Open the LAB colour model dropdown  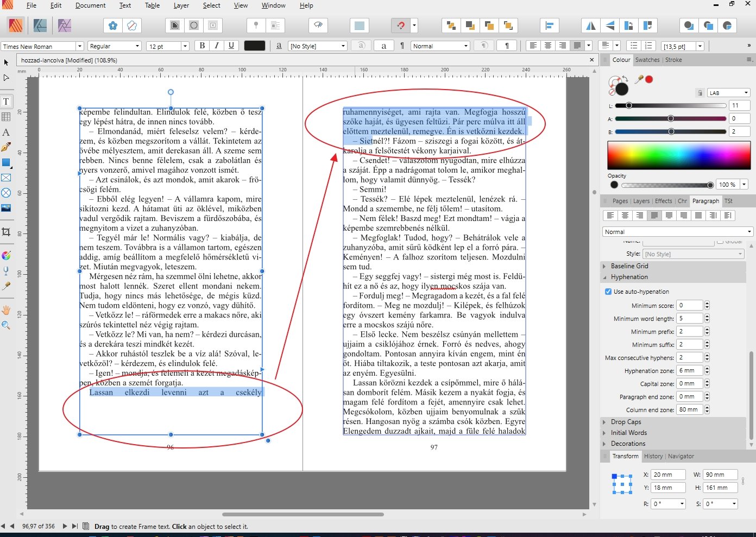(x=728, y=93)
